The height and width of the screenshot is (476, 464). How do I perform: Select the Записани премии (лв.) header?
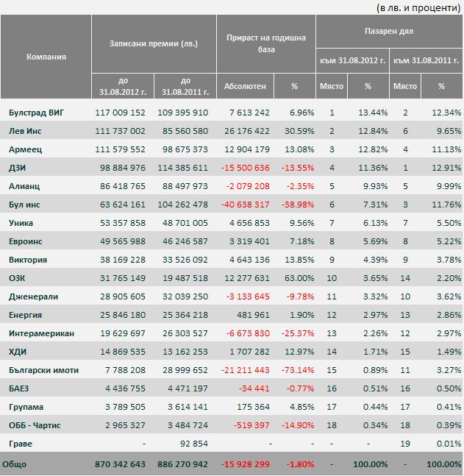(x=154, y=43)
